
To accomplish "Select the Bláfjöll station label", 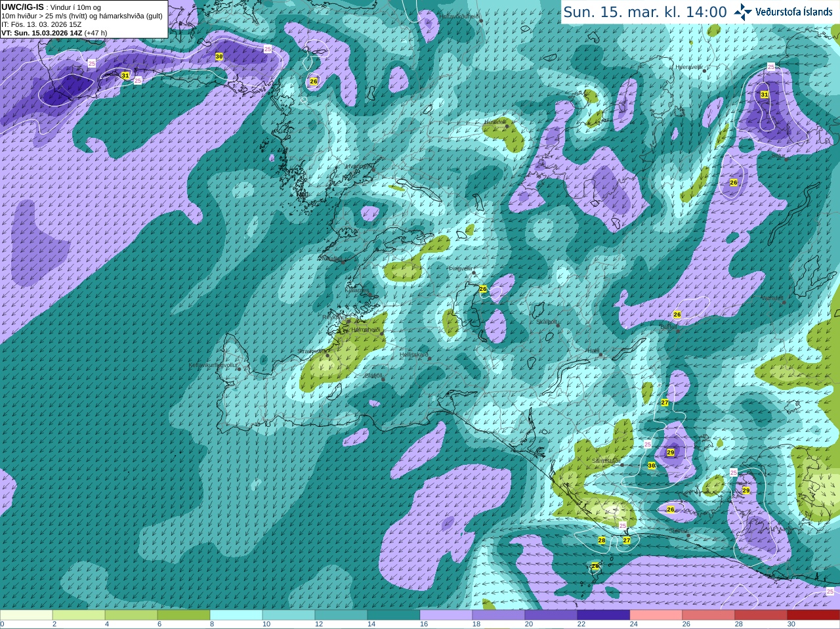I will (373, 376).
